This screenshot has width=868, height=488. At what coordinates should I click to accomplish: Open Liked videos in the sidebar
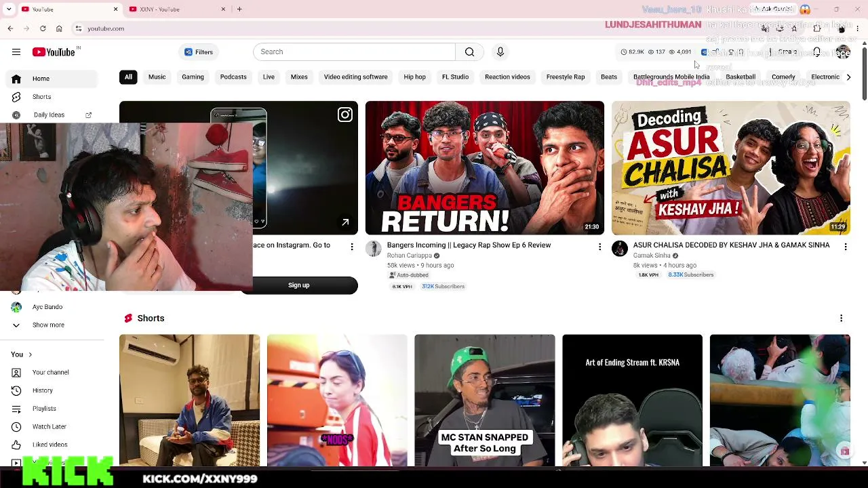tap(52, 445)
